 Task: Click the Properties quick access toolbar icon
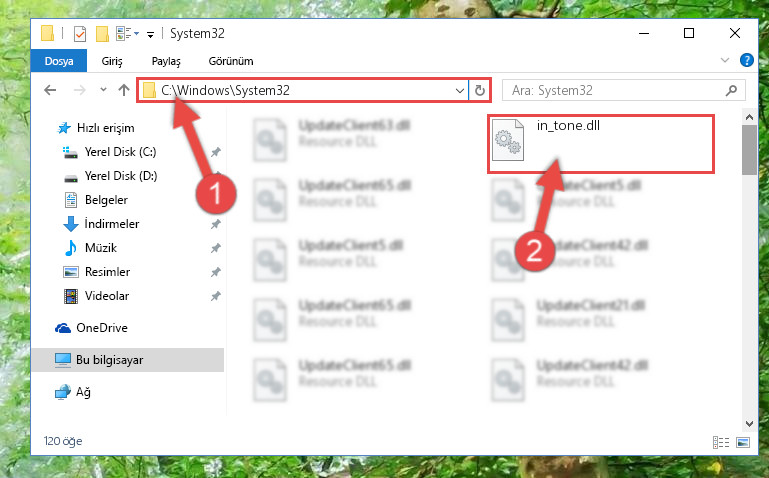[79, 34]
